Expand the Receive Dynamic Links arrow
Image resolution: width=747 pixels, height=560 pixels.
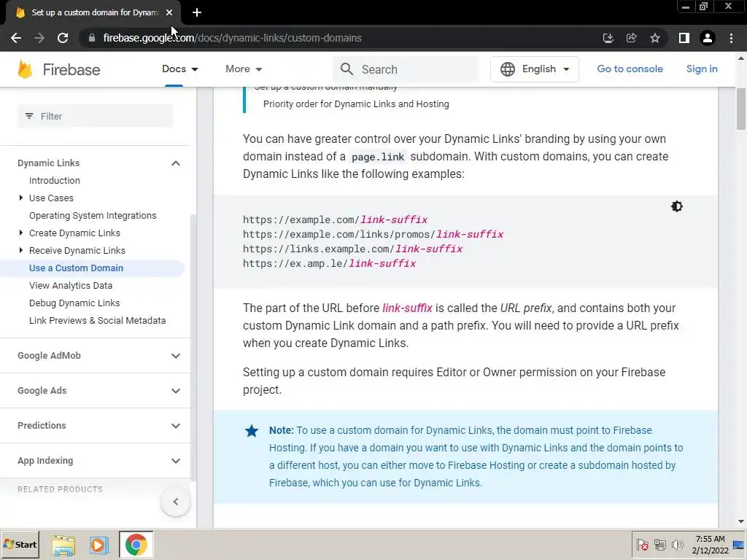coord(21,250)
